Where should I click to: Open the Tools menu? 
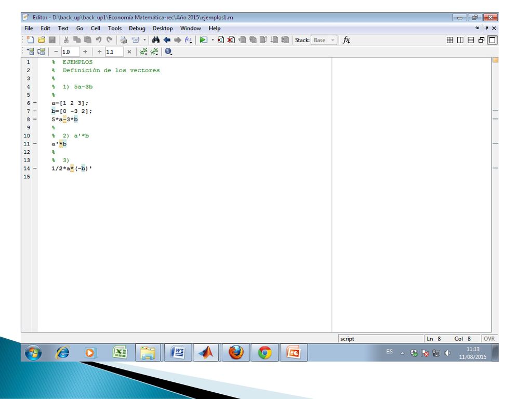click(x=115, y=28)
